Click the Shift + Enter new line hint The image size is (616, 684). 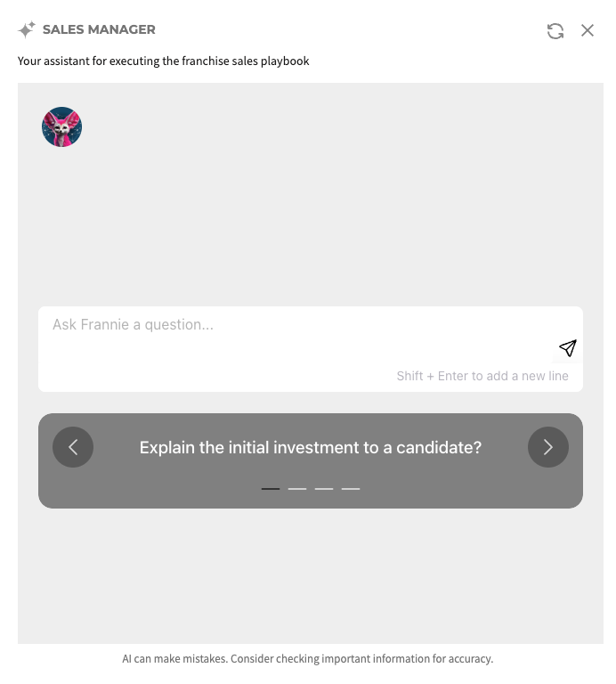coord(482,376)
